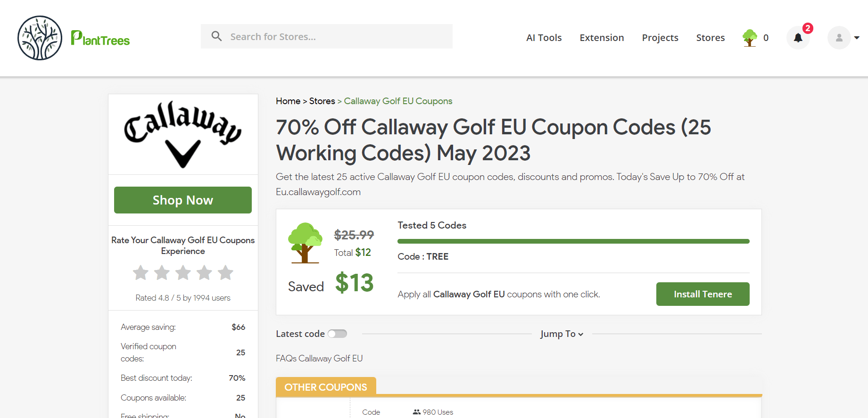Click Best discount today 70% value
This screenshot has width=868, height=418.
pos(237,378)
